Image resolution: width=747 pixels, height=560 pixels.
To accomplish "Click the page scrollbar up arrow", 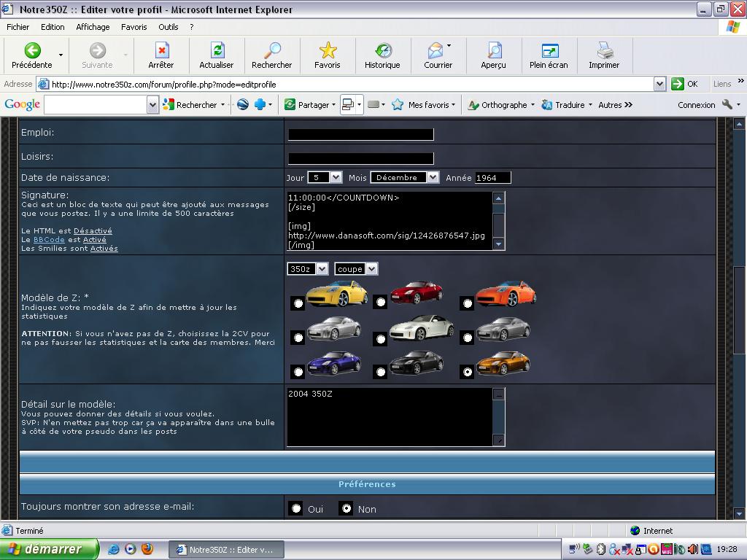I will point(739,124).
